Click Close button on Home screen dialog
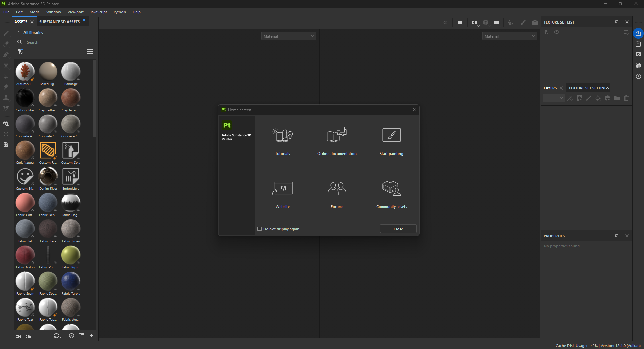Image resolution: width=644 pixels, height=349 pixels. [398, 229]
